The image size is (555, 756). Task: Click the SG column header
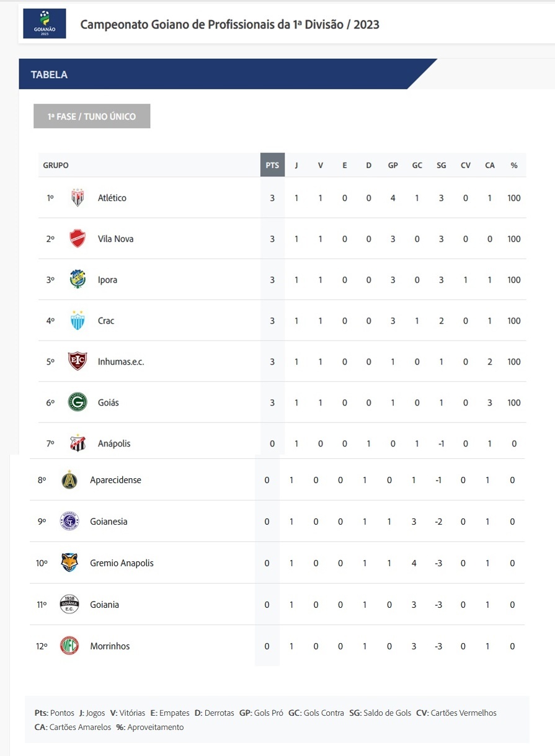pyautogui.click(x=441, y=166)
